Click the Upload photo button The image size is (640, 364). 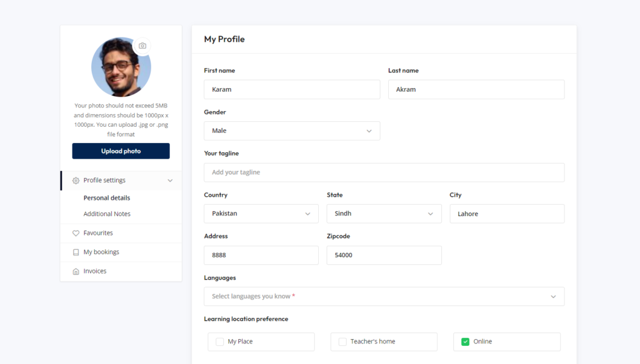(x=121, y=151)
